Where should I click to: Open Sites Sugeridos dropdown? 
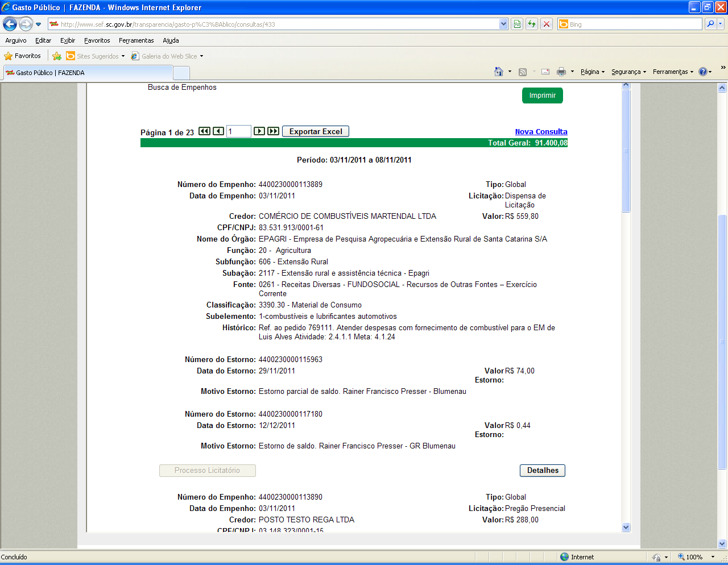pyautogui.click(x=95, y=56)
